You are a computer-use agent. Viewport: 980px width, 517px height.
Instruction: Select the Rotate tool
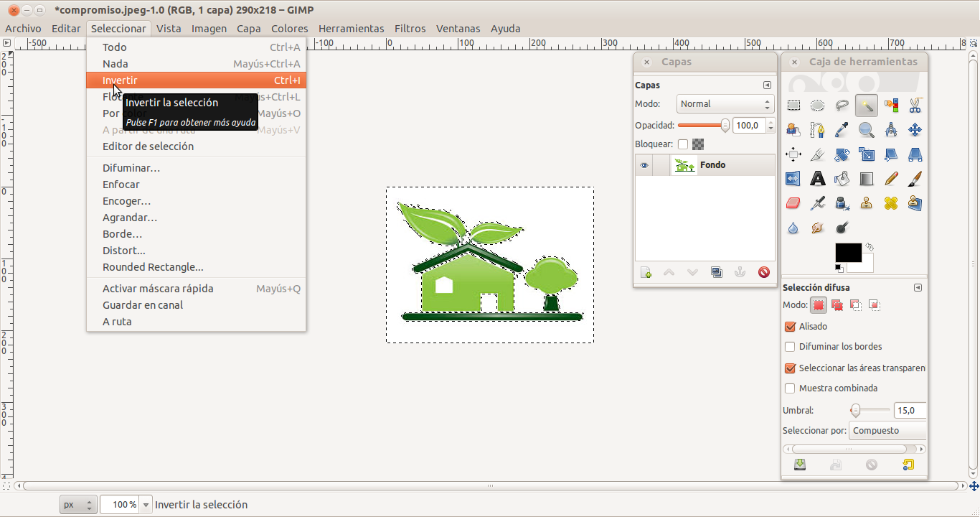click(842, 154)
